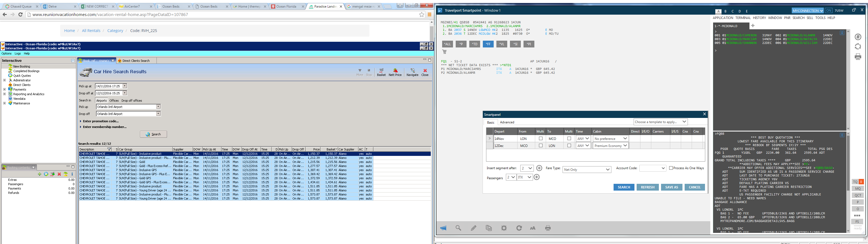
Task: Select Completed Bookings in the Interactive tree
Action: pyautogui.click(x=26, y=71)
